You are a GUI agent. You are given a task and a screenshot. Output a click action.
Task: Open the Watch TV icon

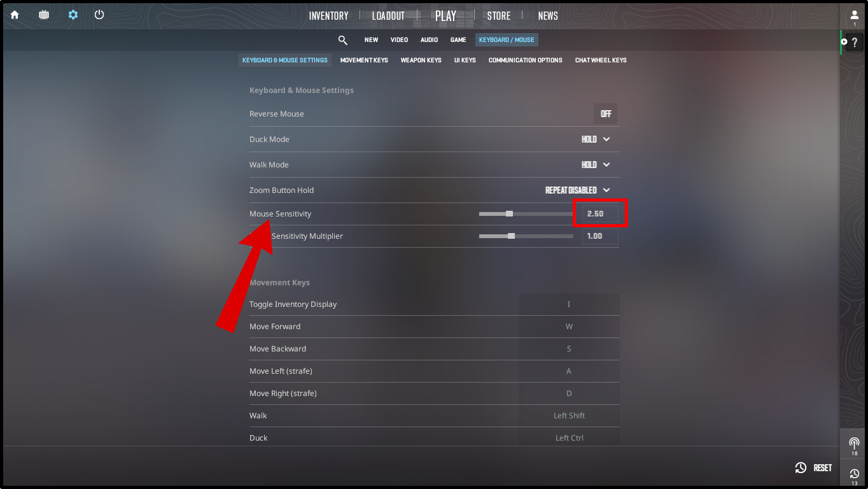(x=44, y=15)
